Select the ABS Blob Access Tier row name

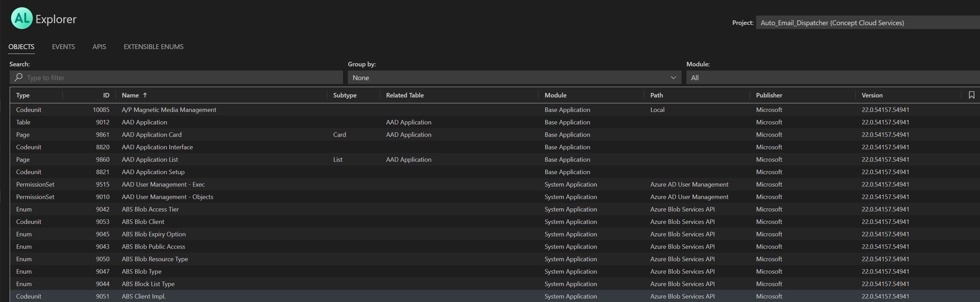click(x=150, y=210)
